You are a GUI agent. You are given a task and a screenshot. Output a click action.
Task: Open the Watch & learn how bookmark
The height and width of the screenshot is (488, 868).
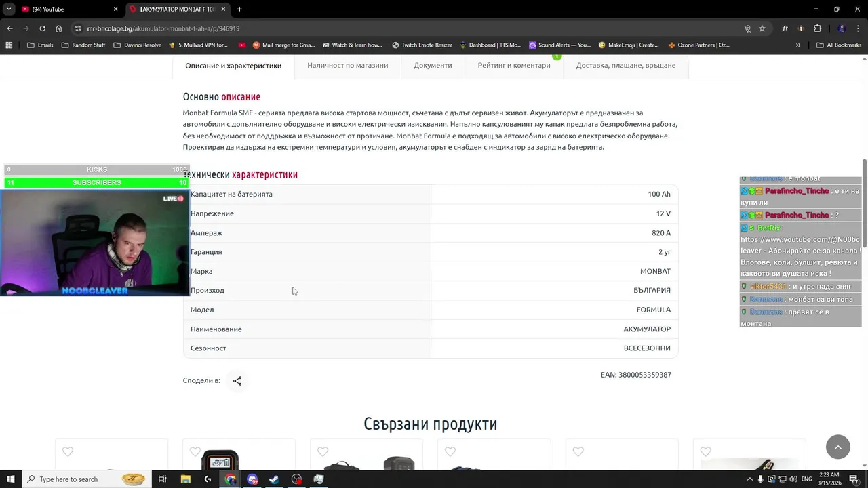353,45
